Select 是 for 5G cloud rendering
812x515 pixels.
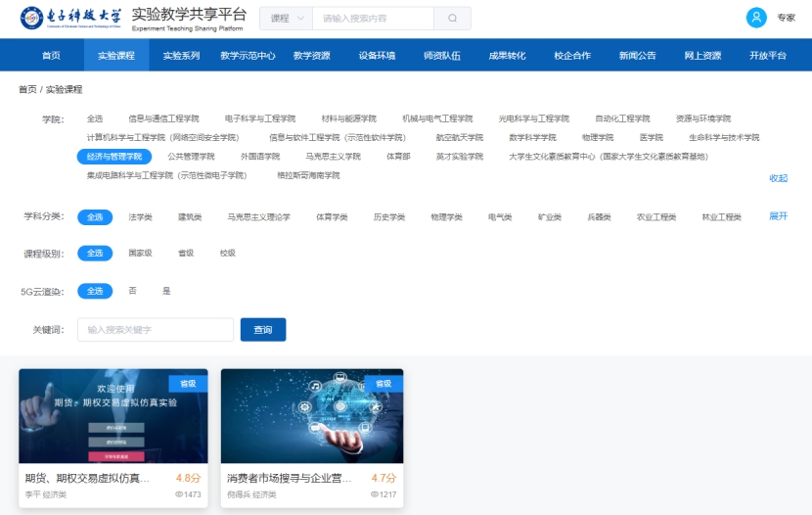click(166, 292)
